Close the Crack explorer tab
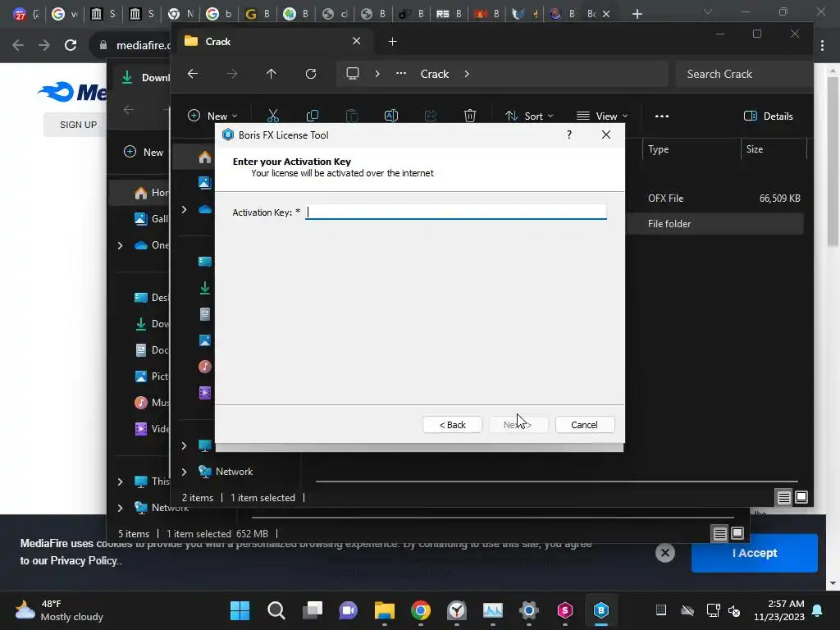 coord(356,41)
